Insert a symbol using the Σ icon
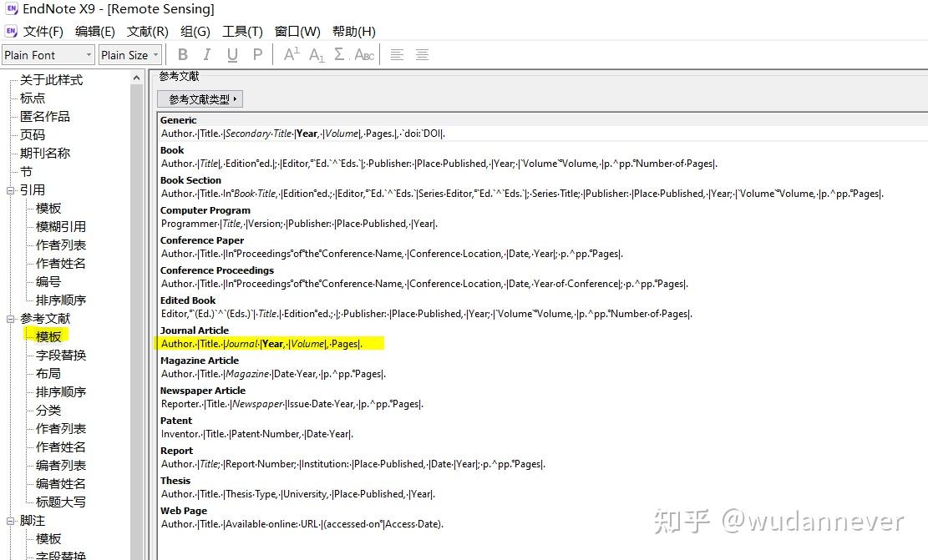The width and height of the screenshot is (928, 560). coord(339,54)
